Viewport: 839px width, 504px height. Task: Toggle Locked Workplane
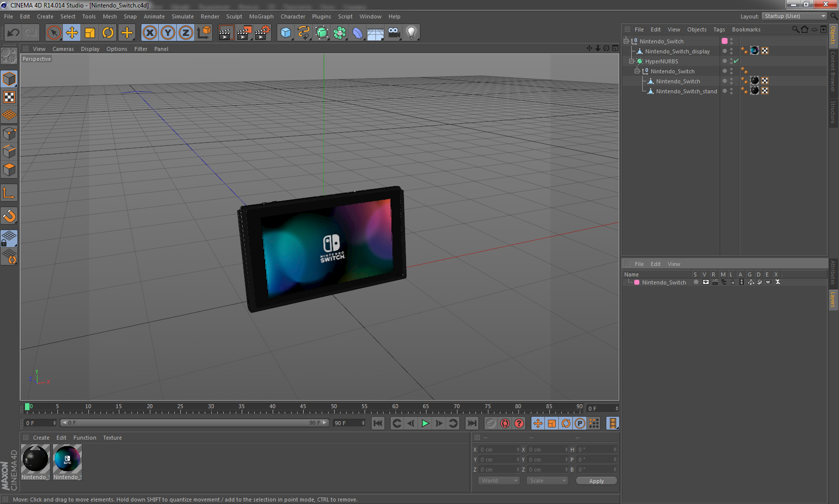point(9,238)
